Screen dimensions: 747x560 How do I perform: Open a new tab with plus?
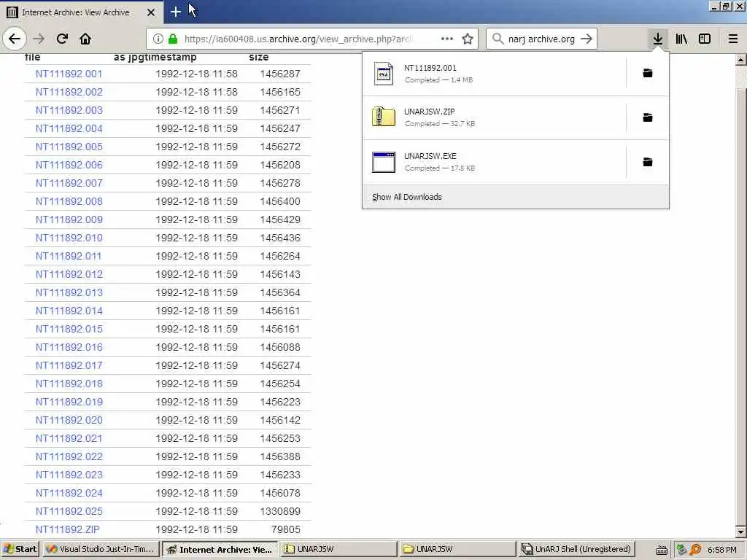175,12
